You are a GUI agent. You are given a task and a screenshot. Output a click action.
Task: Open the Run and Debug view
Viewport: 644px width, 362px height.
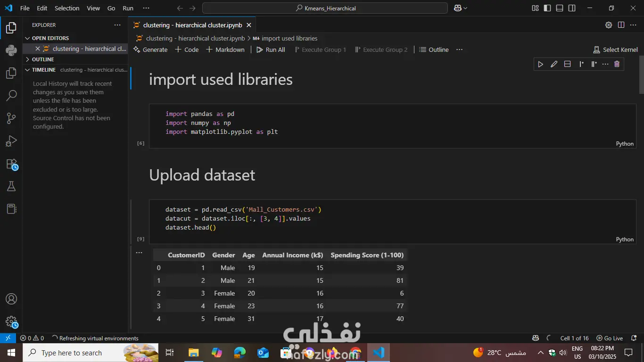coord(10,141)
